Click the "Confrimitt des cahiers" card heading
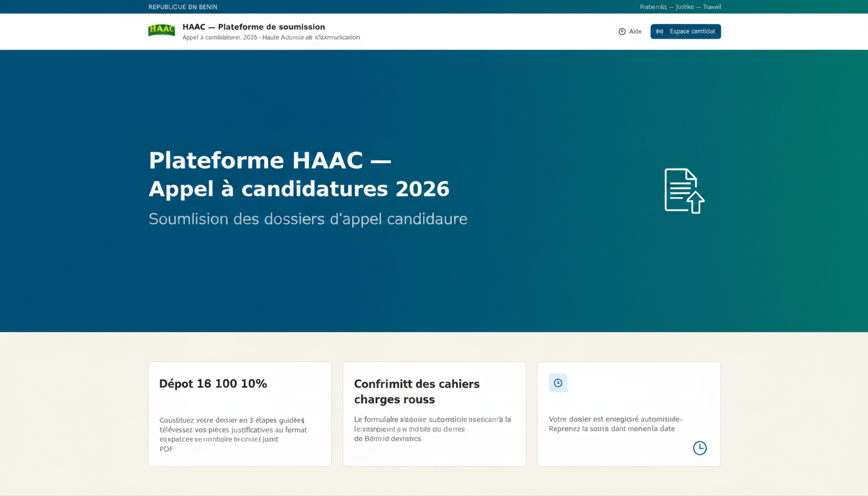Viewport: 868px width, 496px height. pyautogui.click(x=417, y=391)
